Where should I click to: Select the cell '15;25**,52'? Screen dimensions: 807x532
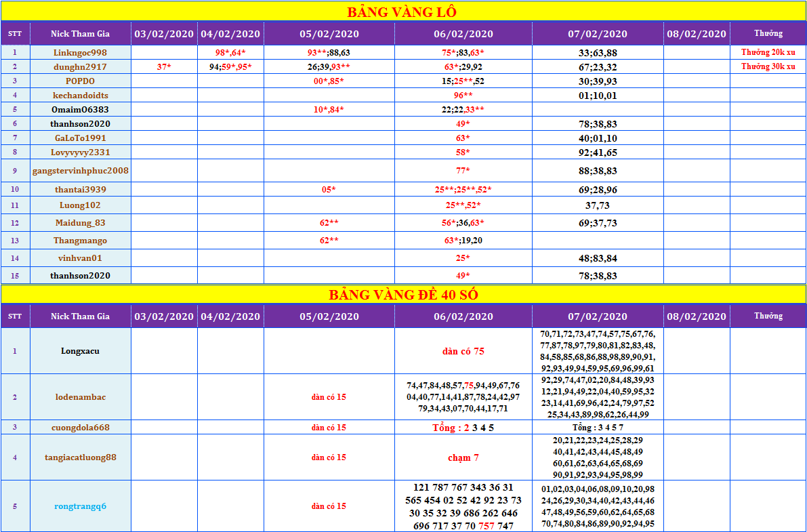point(463,81)
